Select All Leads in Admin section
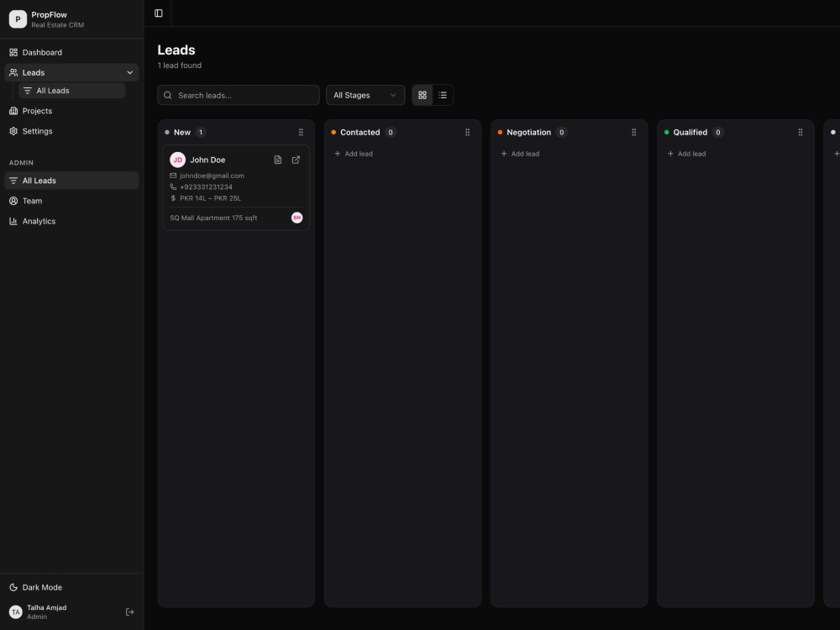This screenshot has width=840, height=630. point(71,181)
